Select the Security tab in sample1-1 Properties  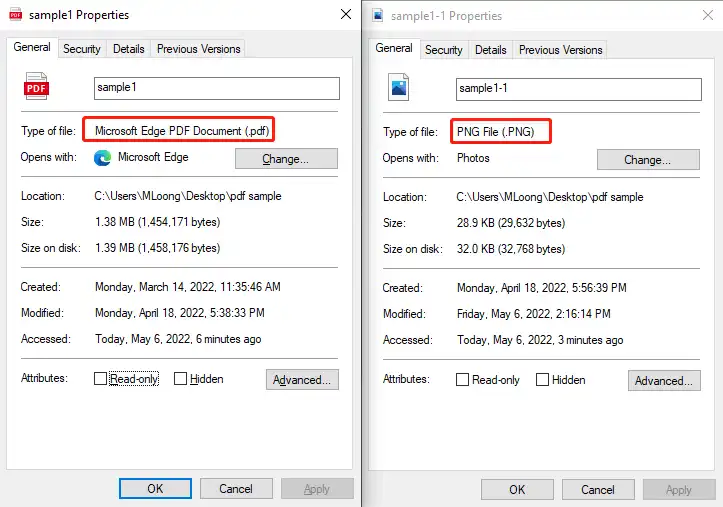[444, 50]
